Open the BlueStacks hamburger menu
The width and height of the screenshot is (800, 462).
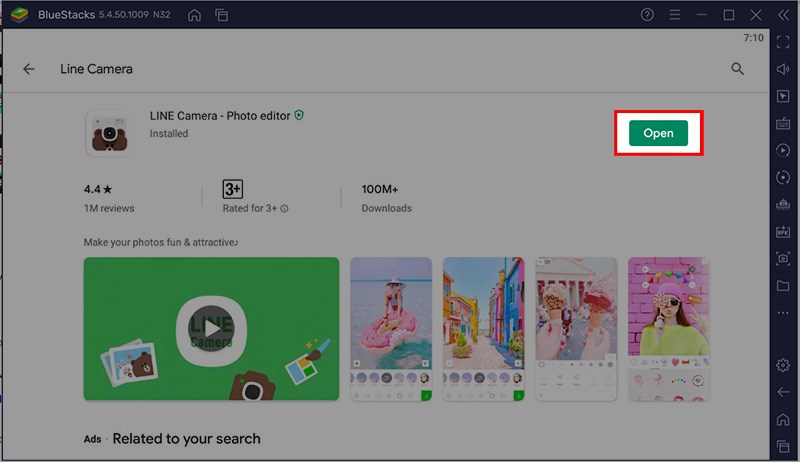[674, 15]
